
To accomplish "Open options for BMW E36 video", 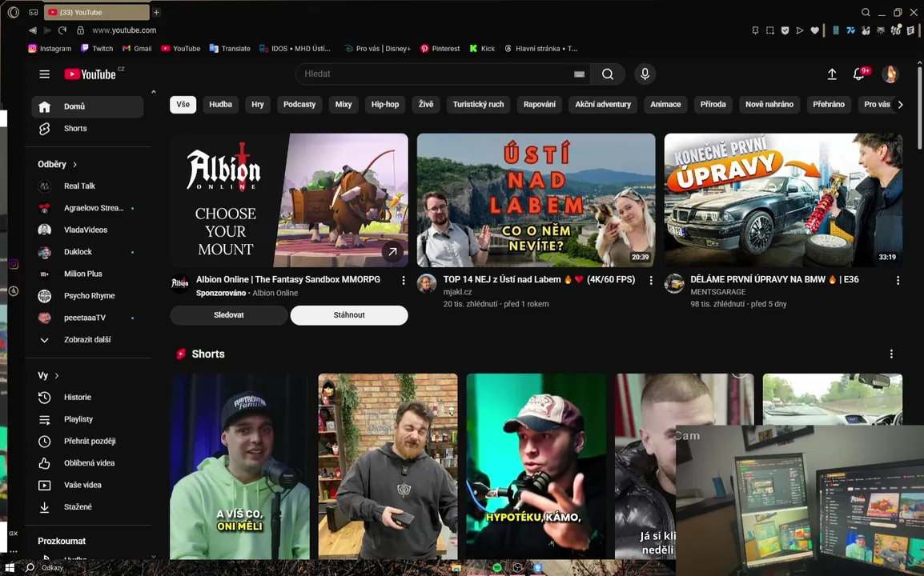I will tap(898, 281).
